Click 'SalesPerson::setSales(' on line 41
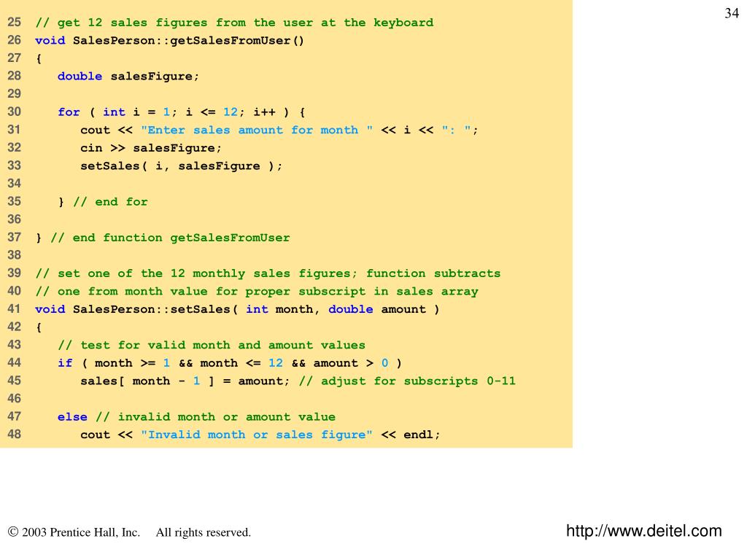Image resolution: width=747 pixels, height=560 pixels. click(x=155, y=309)
